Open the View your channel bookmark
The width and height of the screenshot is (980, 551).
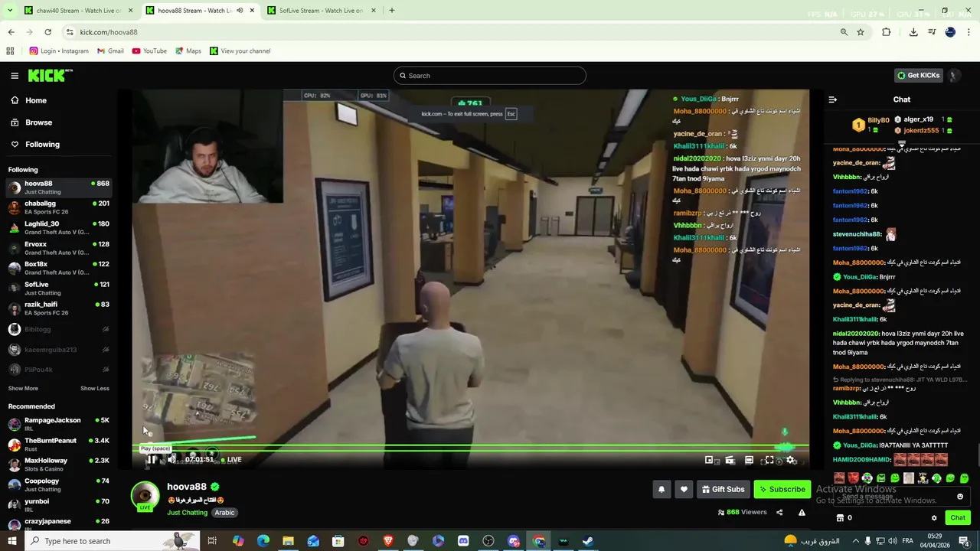pyautogui.click(x=240, y=51)
